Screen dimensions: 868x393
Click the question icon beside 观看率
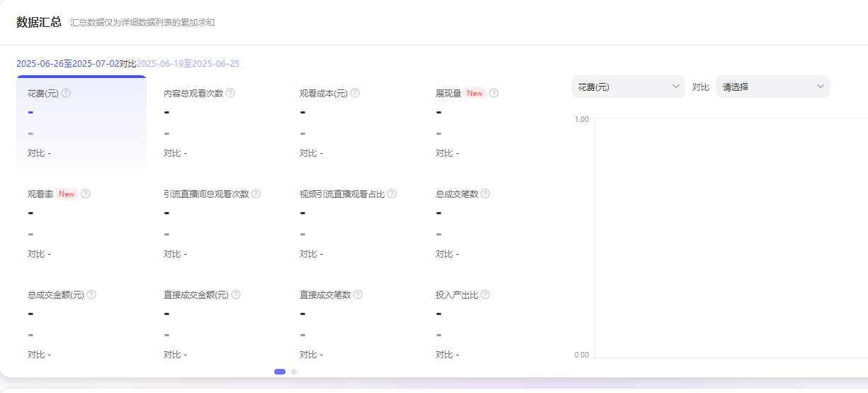(86, 194)
